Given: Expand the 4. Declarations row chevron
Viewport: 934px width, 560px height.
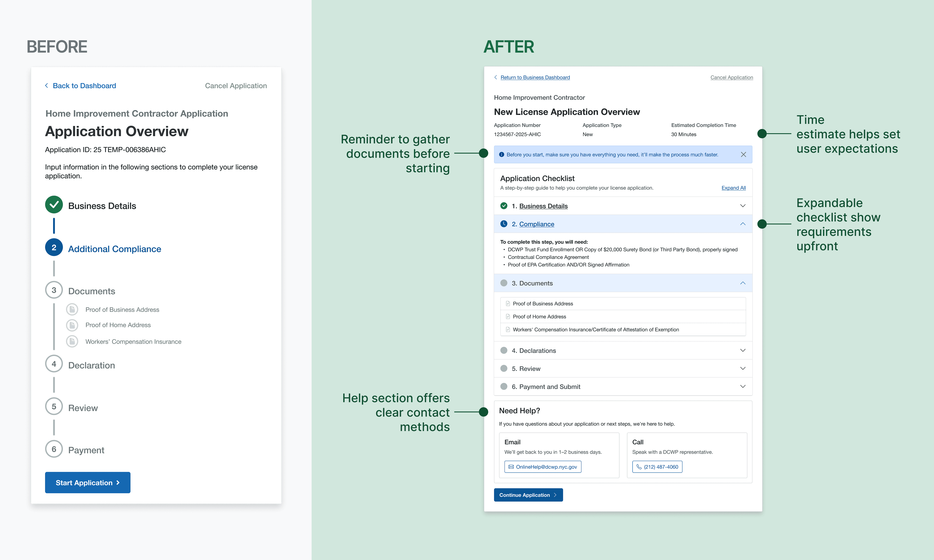Looking at the screenshot, I should (x=743, y=350).
